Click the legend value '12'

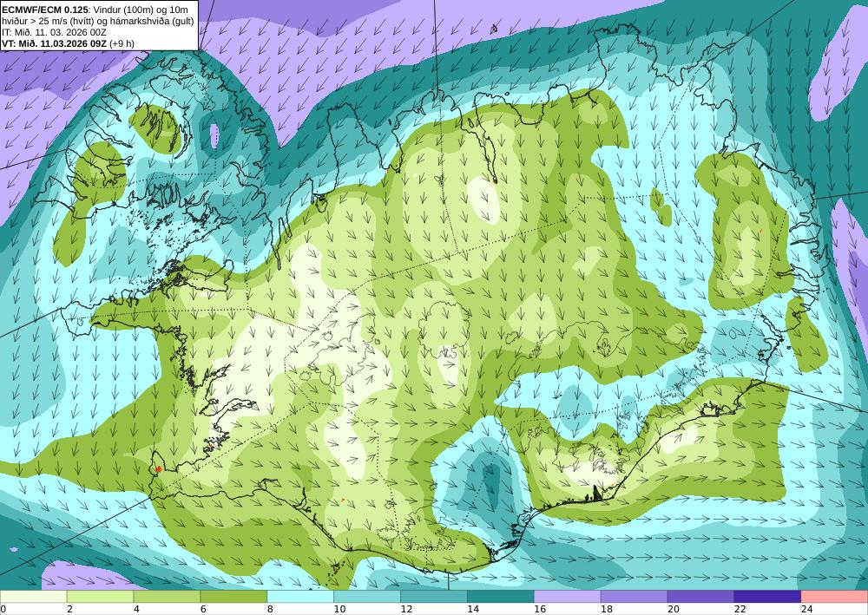[406, 609]
